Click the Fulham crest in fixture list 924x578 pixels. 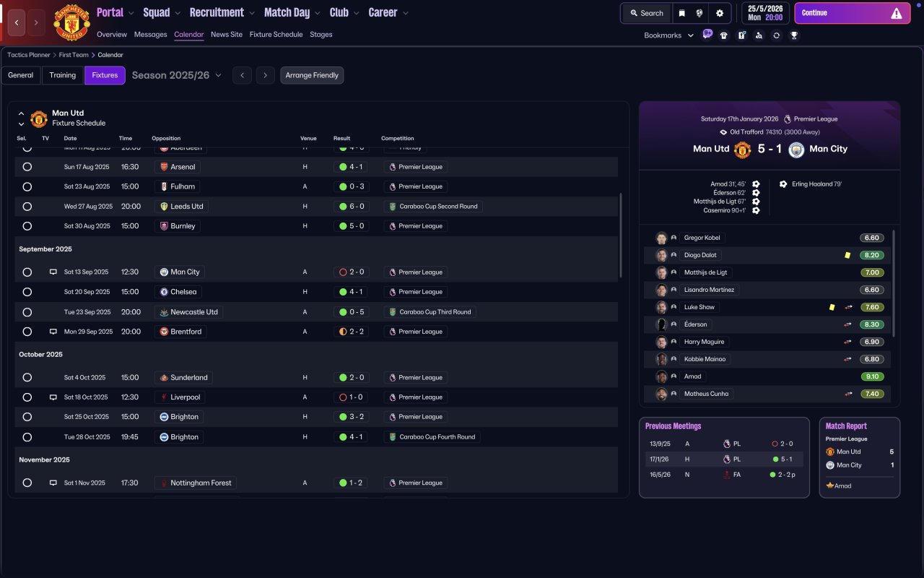click(164, 186)
